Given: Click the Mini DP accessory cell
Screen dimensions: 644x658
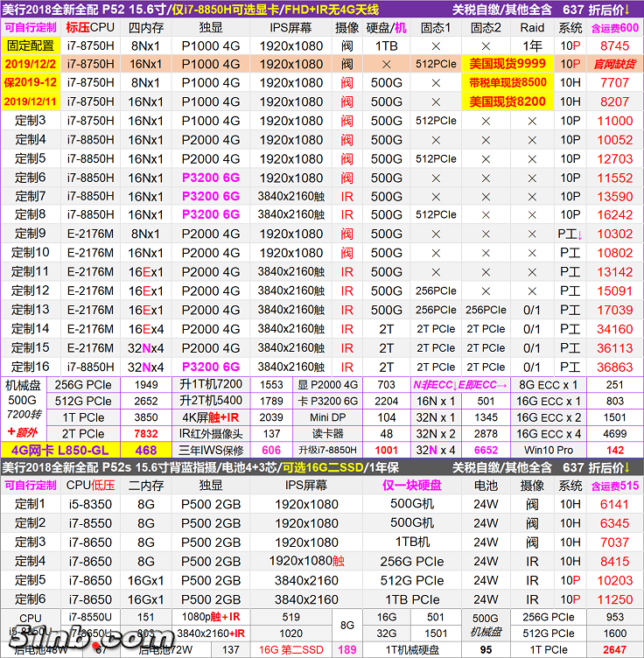Looking at the screenshot, I should (328, 417).
